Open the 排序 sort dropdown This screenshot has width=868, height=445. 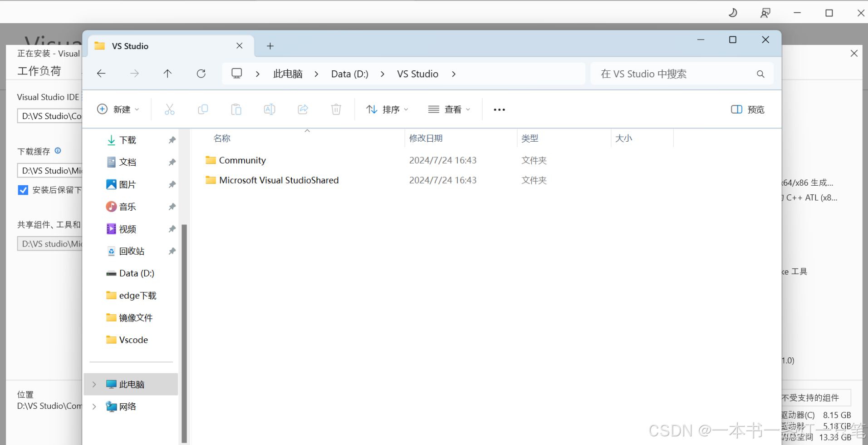coord(387,109)
